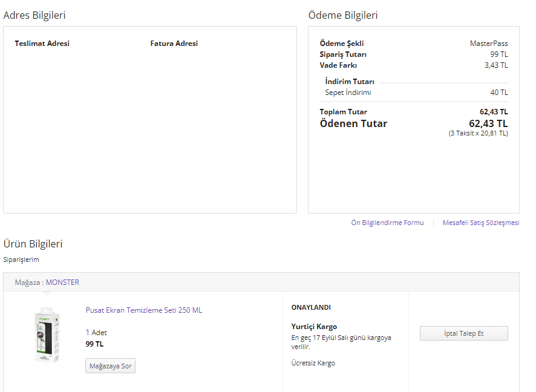Viewport: 536px width, 392px height.
Task: Click the Mağazaya Sor button
Action: 110,366
